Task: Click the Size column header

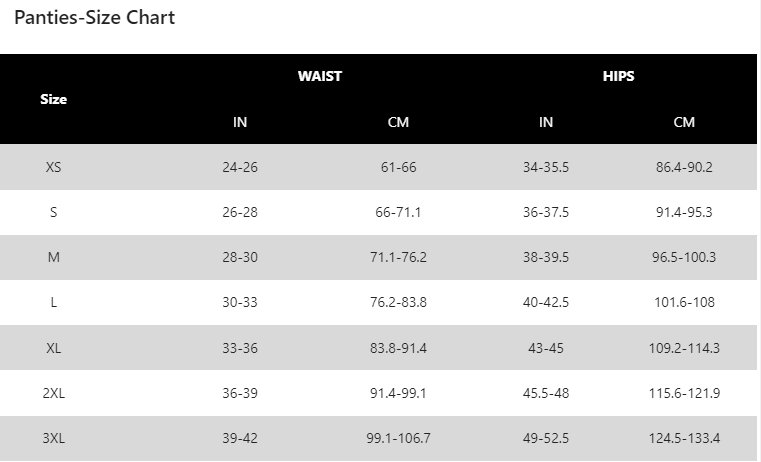Action: [54, 99]
